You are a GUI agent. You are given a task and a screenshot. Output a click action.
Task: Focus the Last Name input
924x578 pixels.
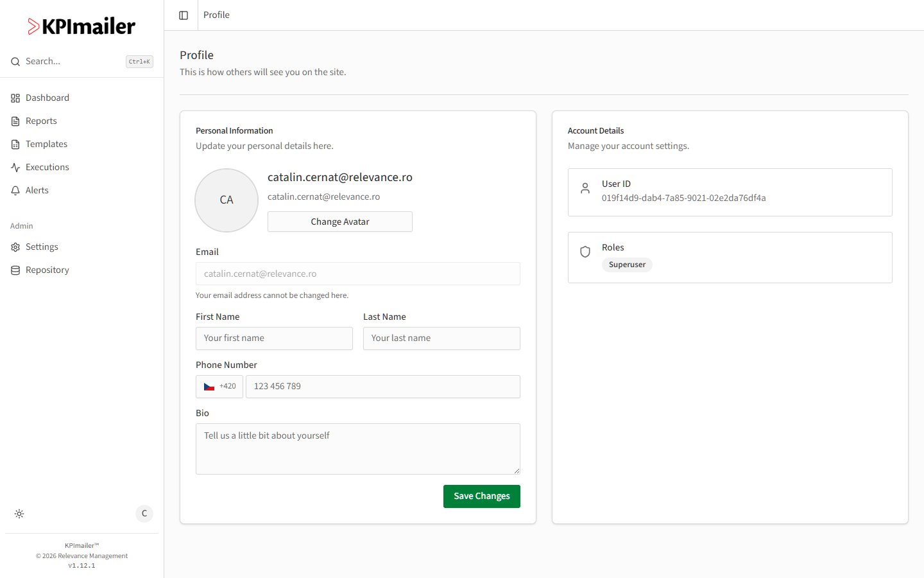441,338
